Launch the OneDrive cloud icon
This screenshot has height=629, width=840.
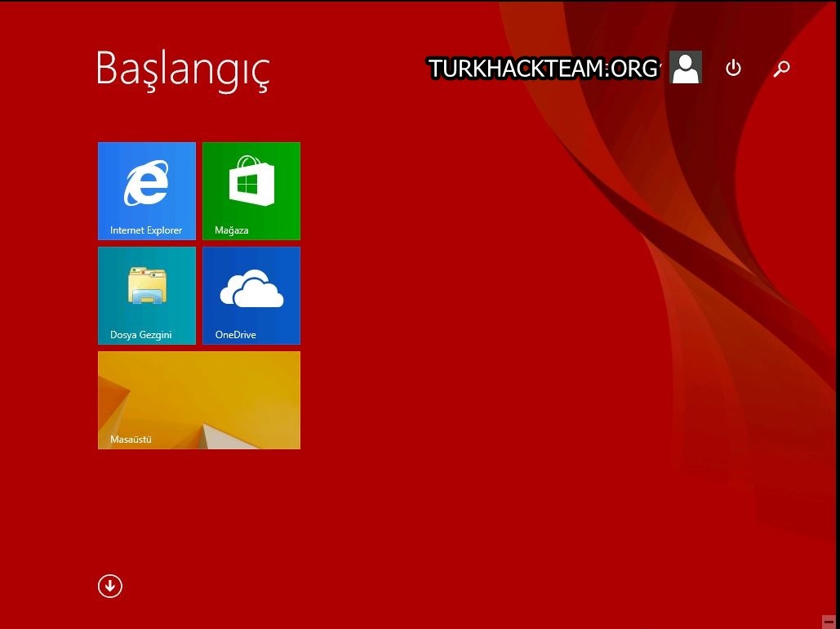pyautogui.click(x=251, y=288)
